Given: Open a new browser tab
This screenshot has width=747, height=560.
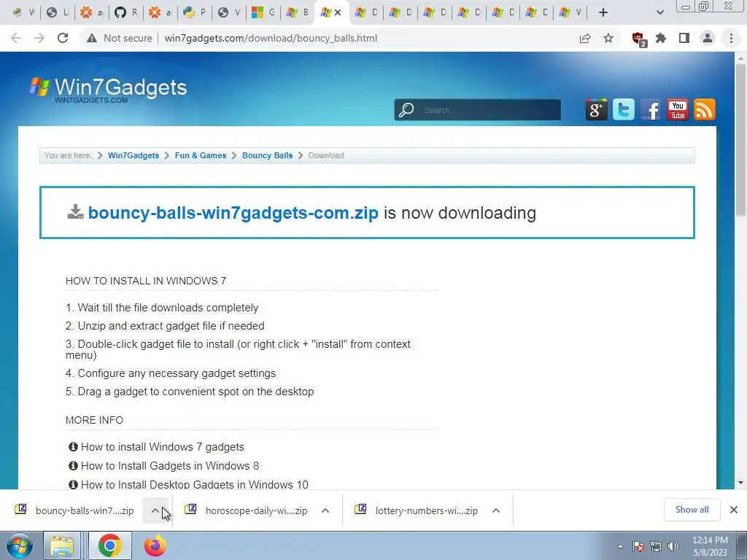Looking at the screenshot, I should tap(603, 12).
